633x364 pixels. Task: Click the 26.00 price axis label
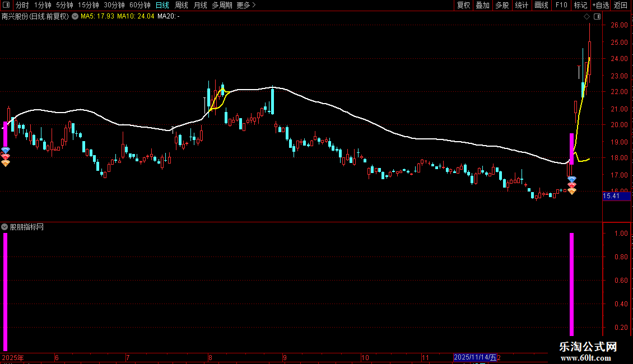point(619,25)
